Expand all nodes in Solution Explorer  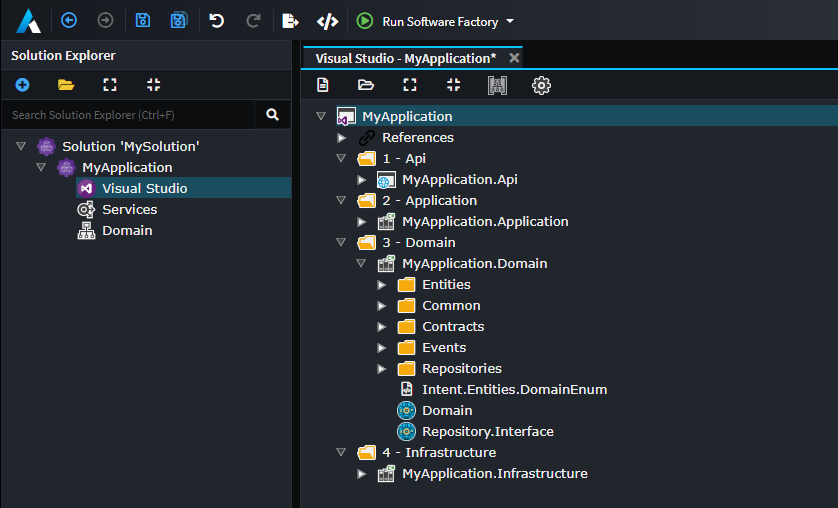coord(110,84)
